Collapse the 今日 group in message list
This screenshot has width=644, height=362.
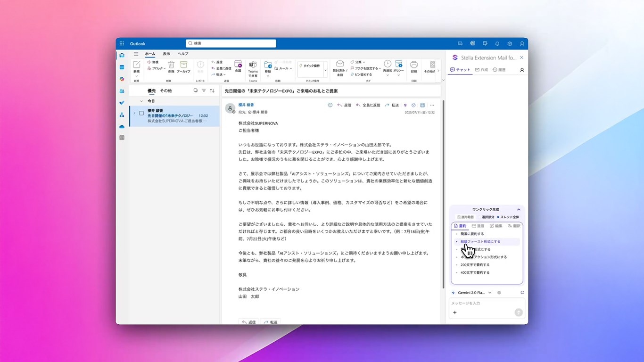(141, 101)
